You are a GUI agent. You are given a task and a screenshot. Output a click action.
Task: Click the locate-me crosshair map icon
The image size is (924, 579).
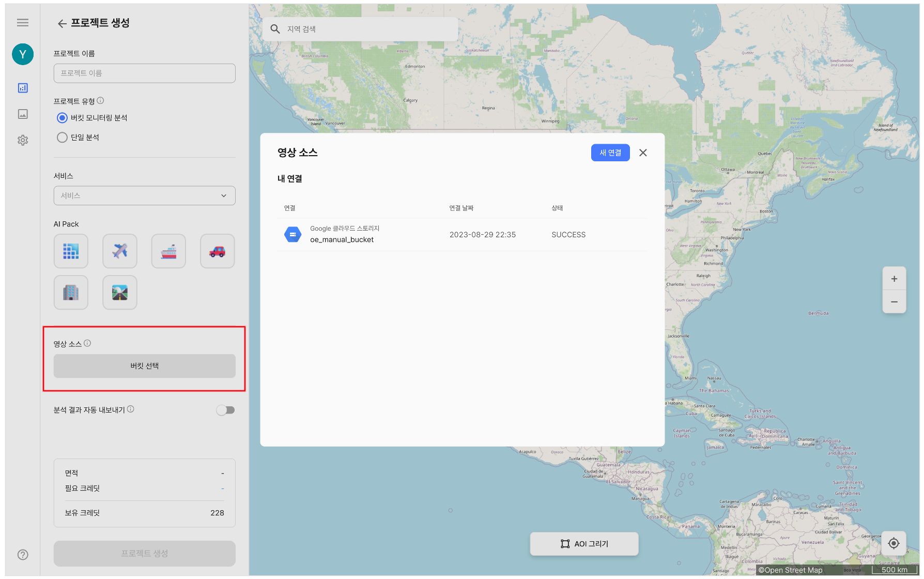pos(894,543)
